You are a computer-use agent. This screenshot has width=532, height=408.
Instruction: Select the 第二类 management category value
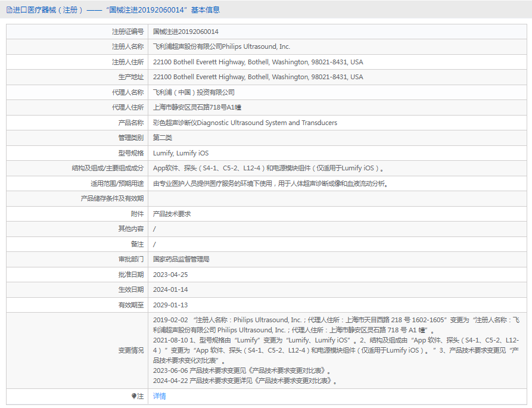point(163,138)
